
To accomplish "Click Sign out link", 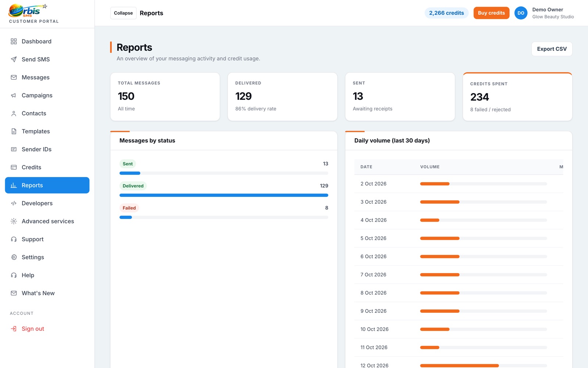I will [x=47, y=329].
